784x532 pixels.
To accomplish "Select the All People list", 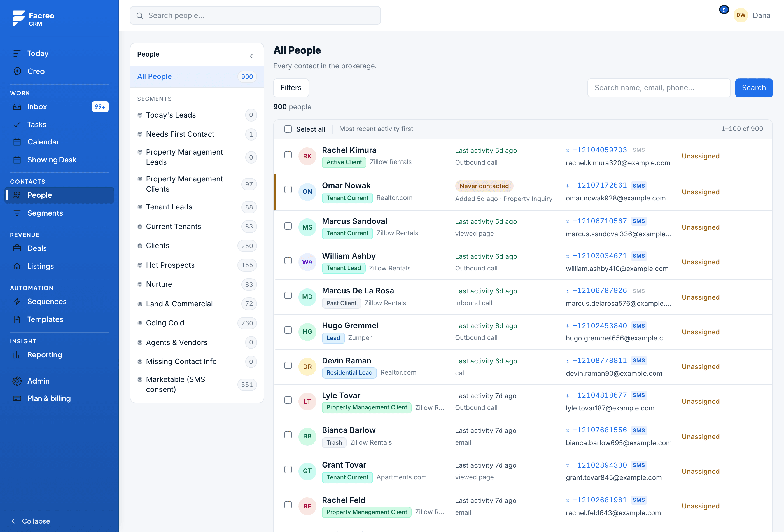I will pyautogui.click(x=197, y=76).
